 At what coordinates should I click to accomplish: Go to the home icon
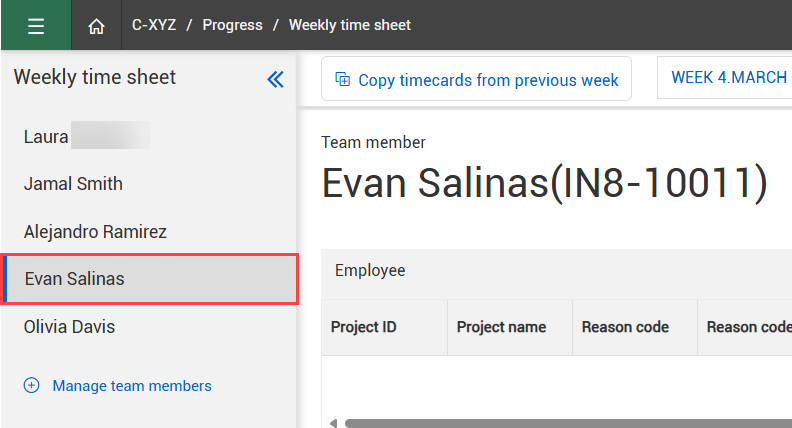96,25
